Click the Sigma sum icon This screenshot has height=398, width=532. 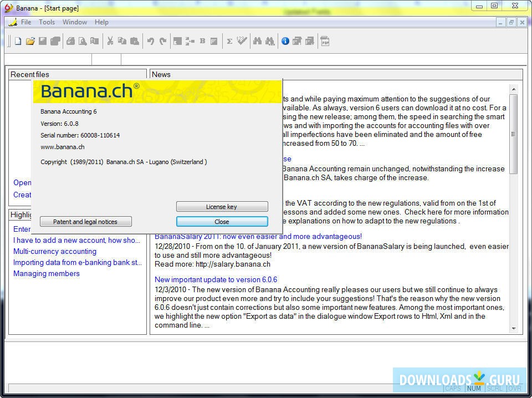click(x=229, y=42)
